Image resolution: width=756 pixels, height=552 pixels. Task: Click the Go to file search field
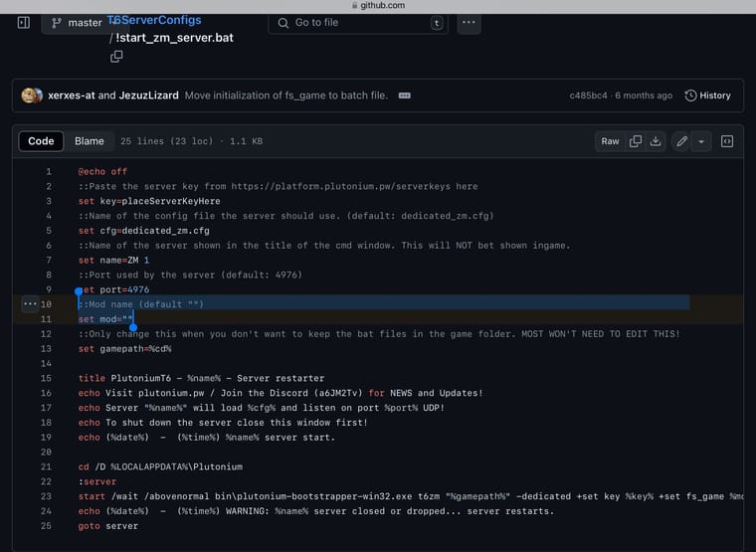pos(358,23)
